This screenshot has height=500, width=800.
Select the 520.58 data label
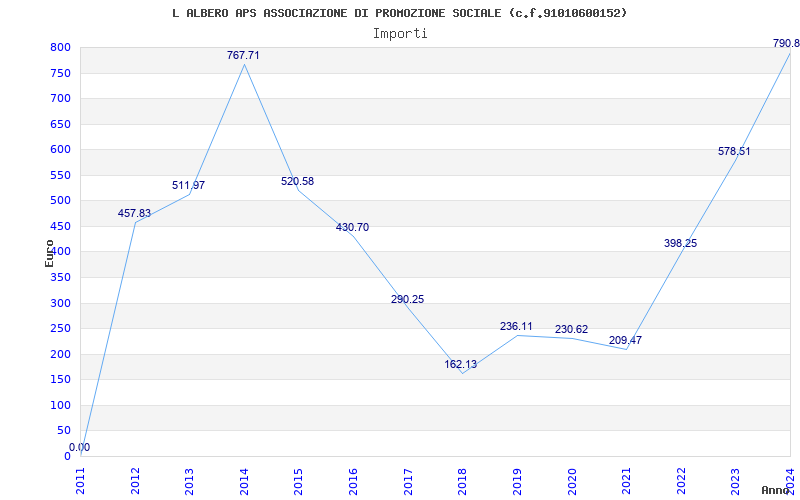tap(297, 181)
